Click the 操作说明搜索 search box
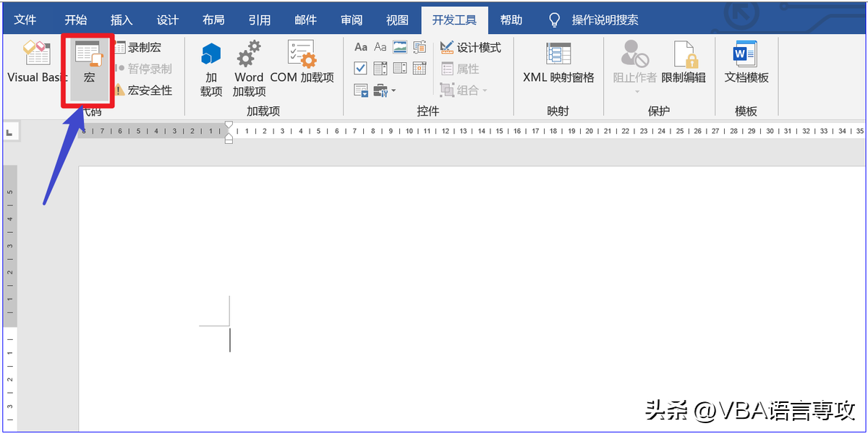Image resolution: width=868 pixels, height=434 pixels. tap(595, 20)
